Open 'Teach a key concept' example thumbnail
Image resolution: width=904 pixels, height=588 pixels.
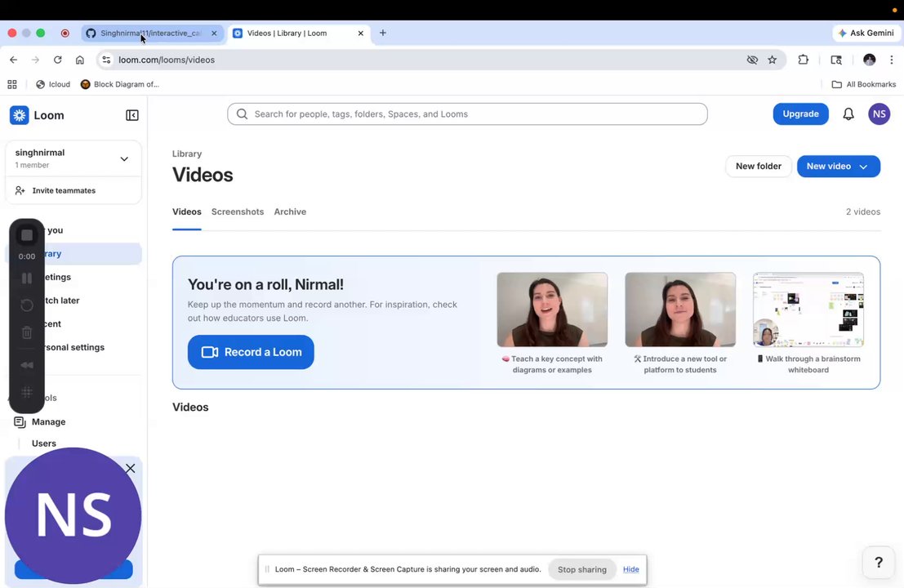pos(552,310)
